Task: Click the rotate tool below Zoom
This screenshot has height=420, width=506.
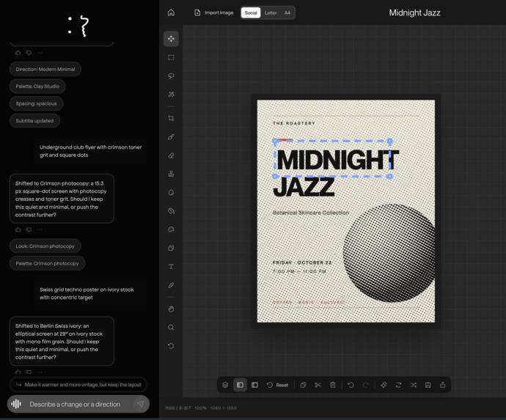Action: click(x=171, y=346)
